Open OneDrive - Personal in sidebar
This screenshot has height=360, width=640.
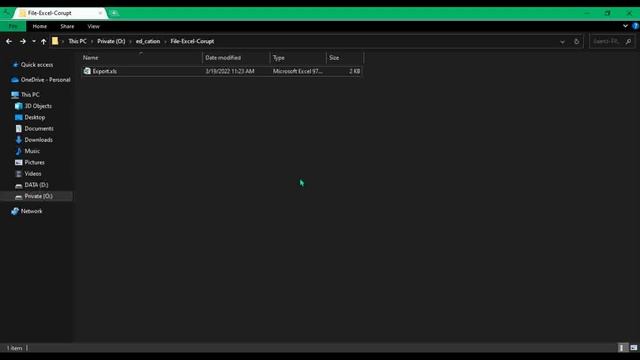tap(45, 80)
